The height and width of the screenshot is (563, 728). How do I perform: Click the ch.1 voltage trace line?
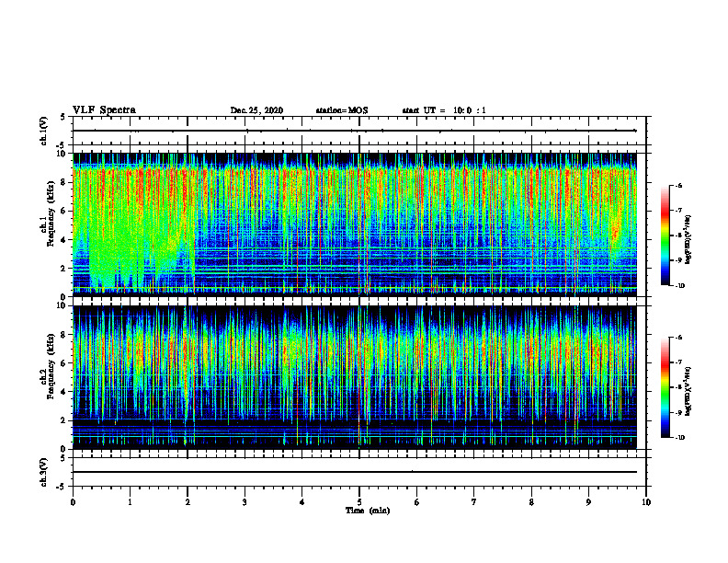coord(354,131)
